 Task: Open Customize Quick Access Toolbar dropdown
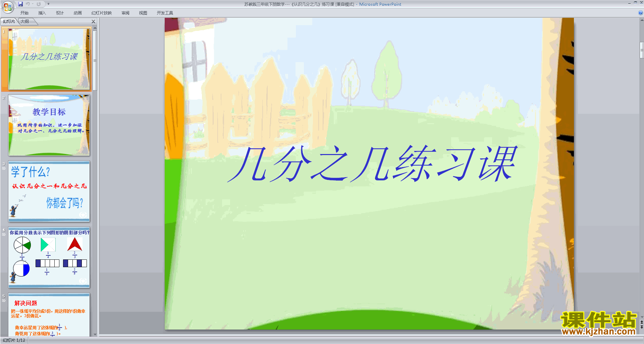click(x=48, y=4)
